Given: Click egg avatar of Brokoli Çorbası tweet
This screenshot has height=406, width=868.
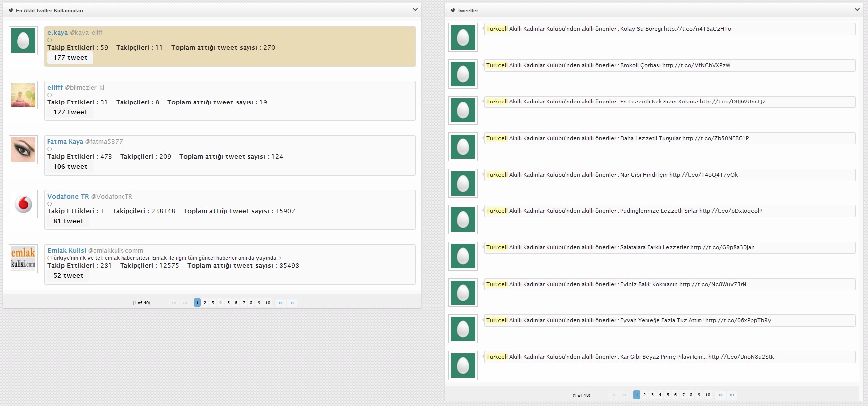Looking at the screenshot, I should [463, 74].
